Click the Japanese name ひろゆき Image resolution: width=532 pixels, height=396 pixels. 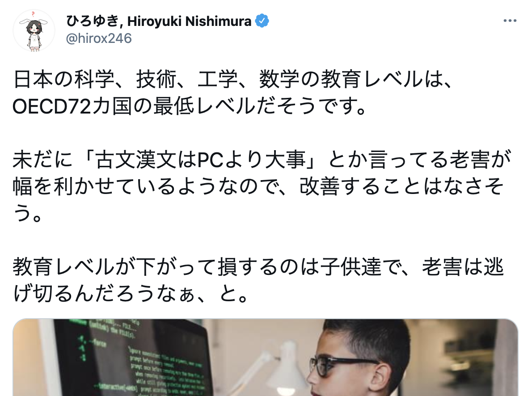92,21
